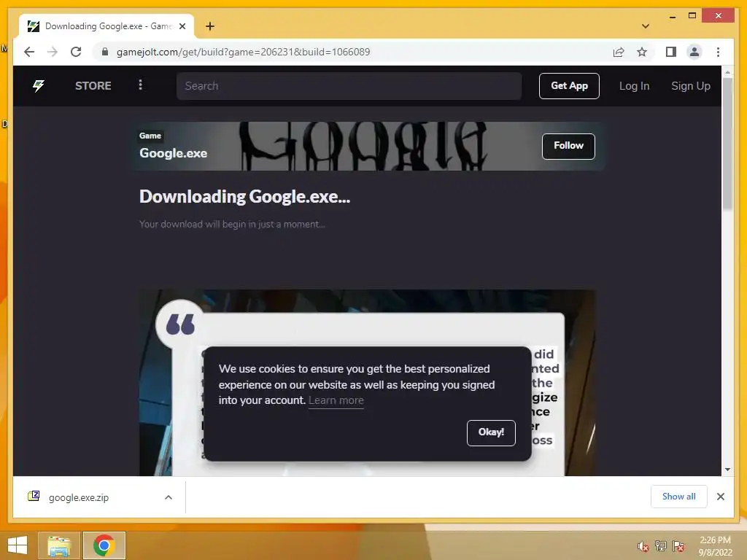Screen dimensions: 747x560
Task: Open Chrome profile avatar menu
Action: [694, 52]
